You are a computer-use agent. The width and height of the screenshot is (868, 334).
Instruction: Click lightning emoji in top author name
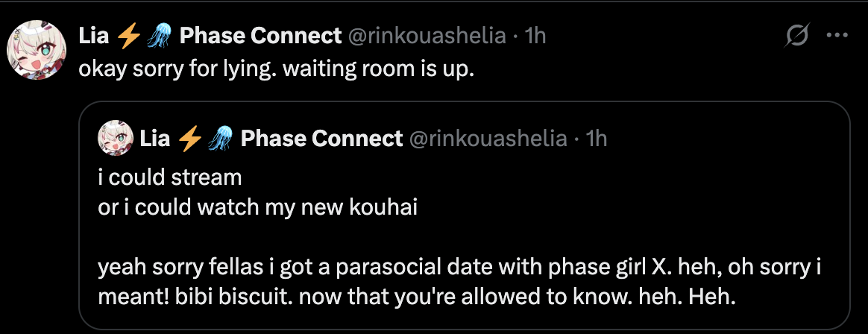[x=128, y=36]
